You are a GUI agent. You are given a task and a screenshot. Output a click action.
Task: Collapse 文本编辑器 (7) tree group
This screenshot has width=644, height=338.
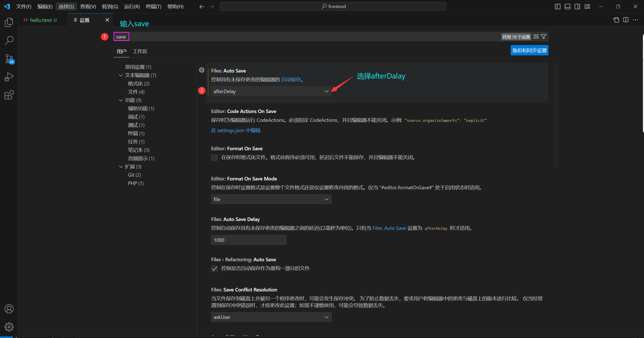[121, 75]
